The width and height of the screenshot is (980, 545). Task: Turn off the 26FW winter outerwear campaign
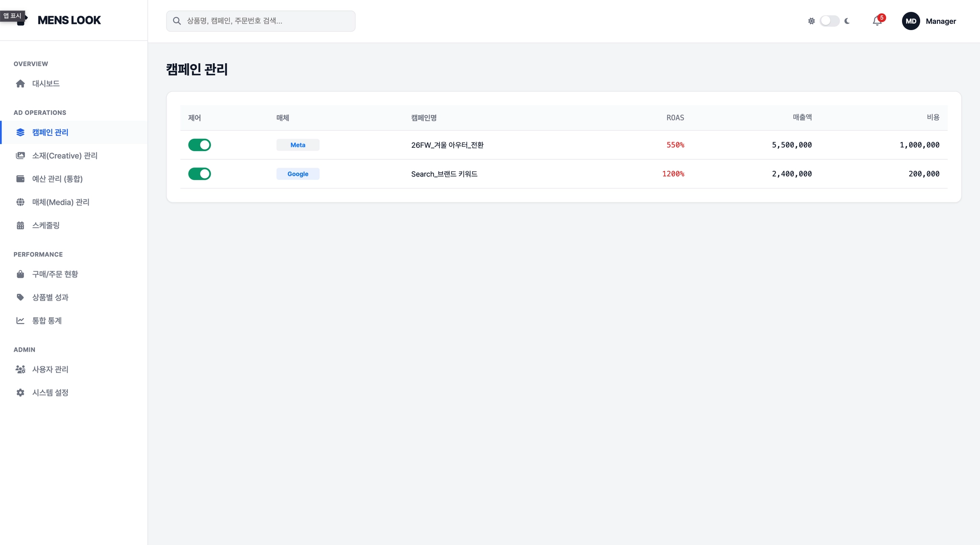tap(200, 145)
